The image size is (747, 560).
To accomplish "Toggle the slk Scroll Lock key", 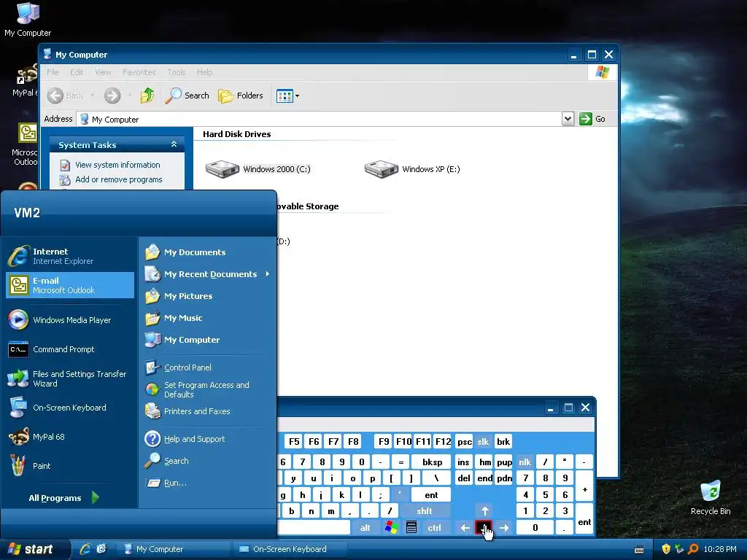I will click(483, 441).
